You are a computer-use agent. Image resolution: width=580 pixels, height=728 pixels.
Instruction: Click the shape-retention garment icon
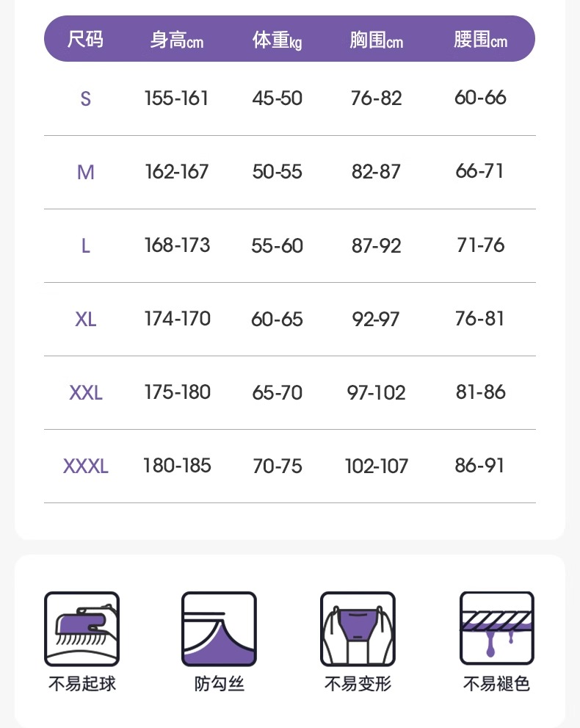click(358, 629)
